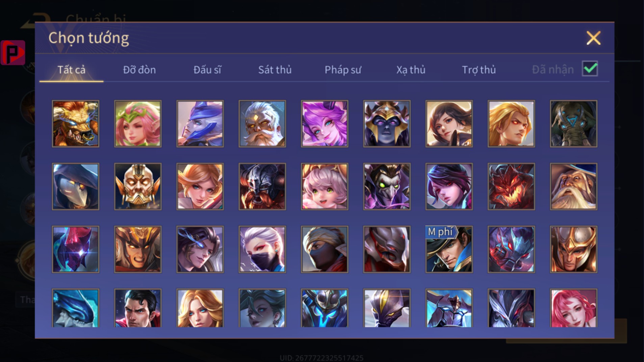
Task: Select the plague doctor masked hero
Action: [x=76, y=187]
